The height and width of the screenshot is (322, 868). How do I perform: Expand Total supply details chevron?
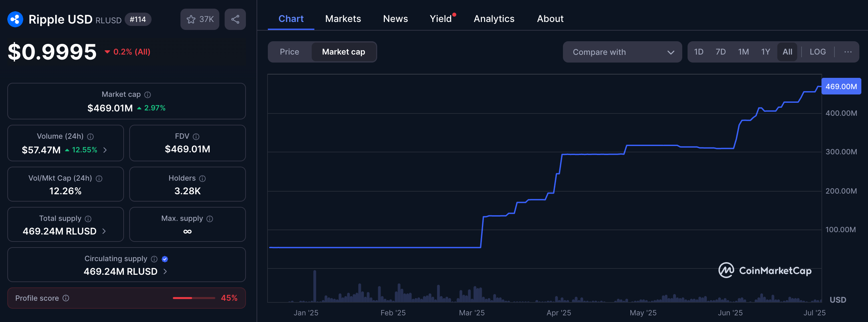(104, 231)
